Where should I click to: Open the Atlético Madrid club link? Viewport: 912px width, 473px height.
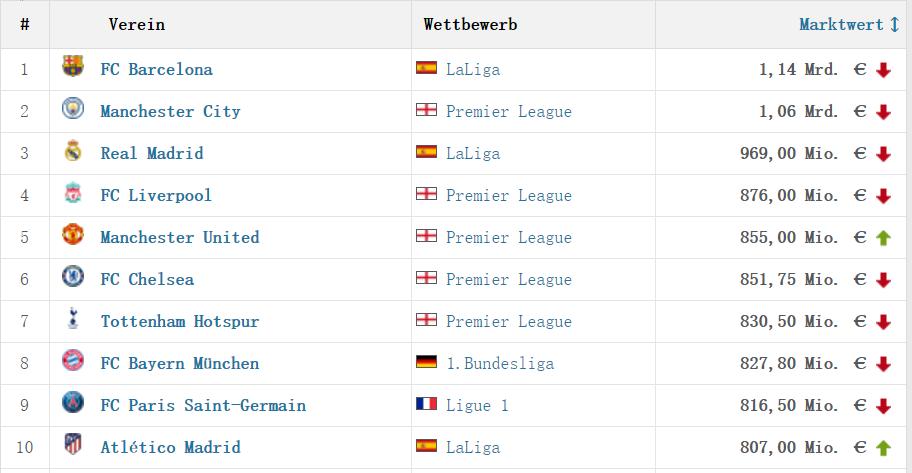click(170, 448)
